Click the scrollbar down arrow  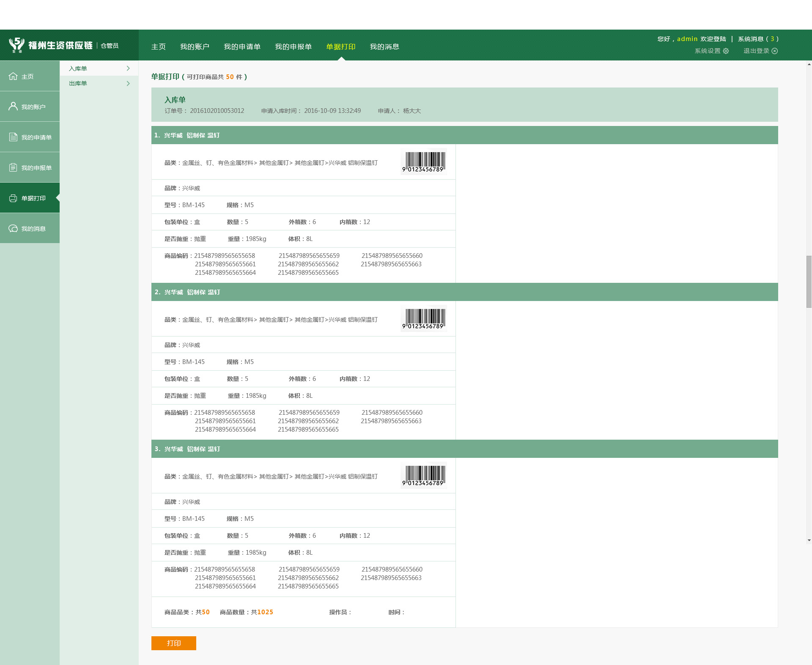[809, 540]
